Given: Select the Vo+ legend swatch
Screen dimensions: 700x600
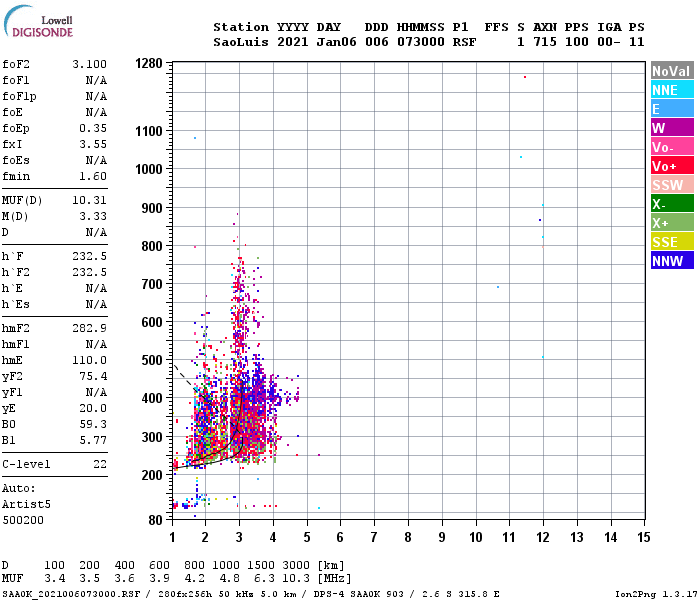Looking at the screenshot, I should tap(672, 166).
